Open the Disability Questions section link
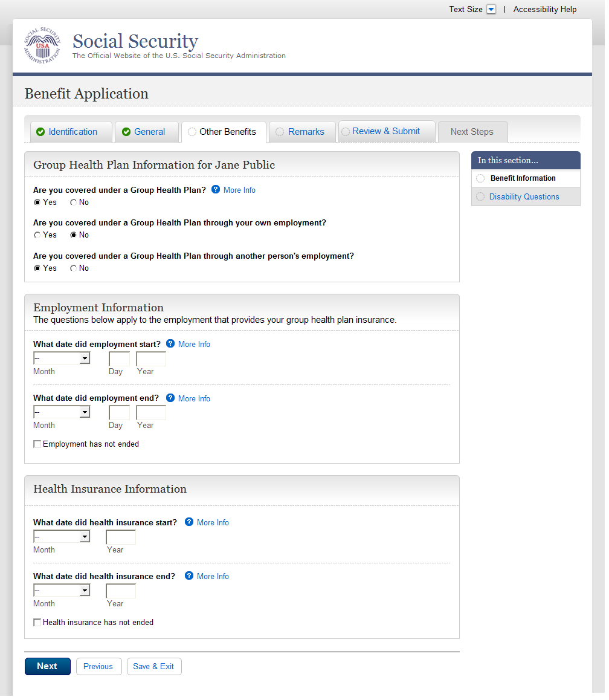Image resolution: width=609 pixels, height=700 pixels. [x=524, y=196]
